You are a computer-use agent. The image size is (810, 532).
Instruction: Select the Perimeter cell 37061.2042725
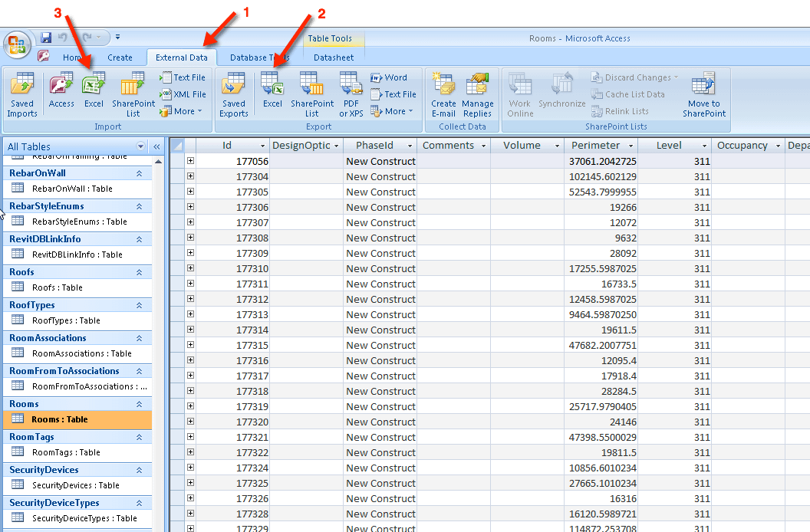(x=601, y=161)
